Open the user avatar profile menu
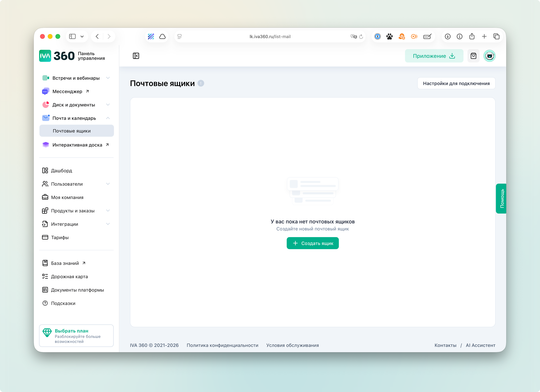 pos(489,56)
